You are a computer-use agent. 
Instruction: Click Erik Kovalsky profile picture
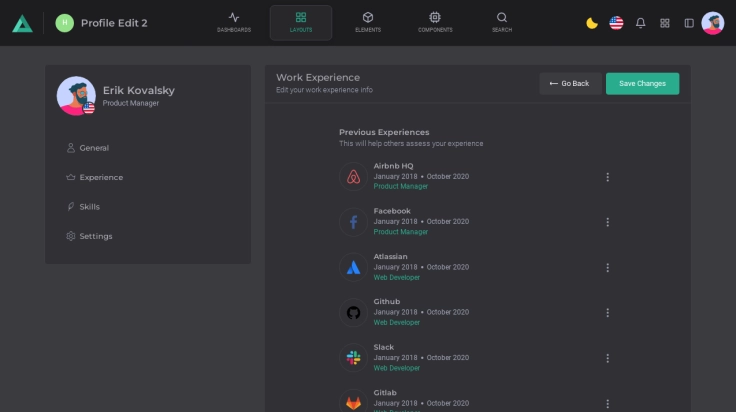[x=76, y=96]
